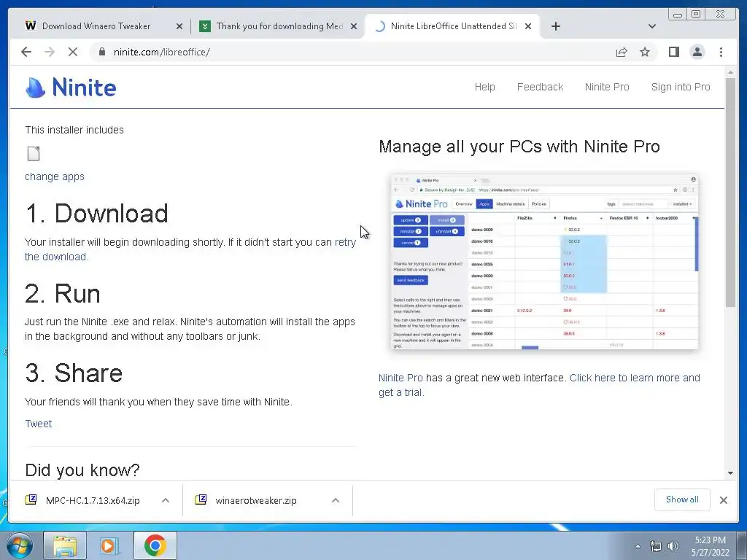
Task: Close the Ninite LibreOffice tab
Action: click(528, 26)
